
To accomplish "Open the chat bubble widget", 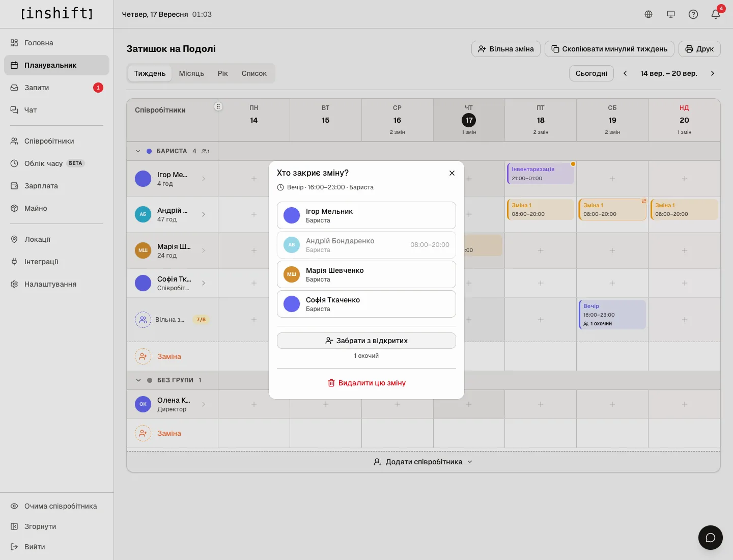I will click(x=711, y=538).
